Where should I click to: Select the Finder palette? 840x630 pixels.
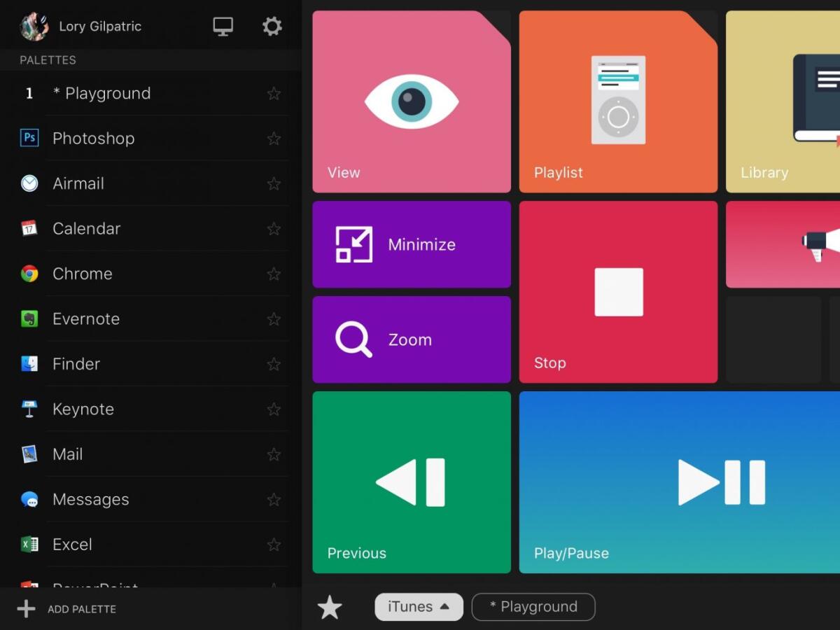(x=76, y=364)
